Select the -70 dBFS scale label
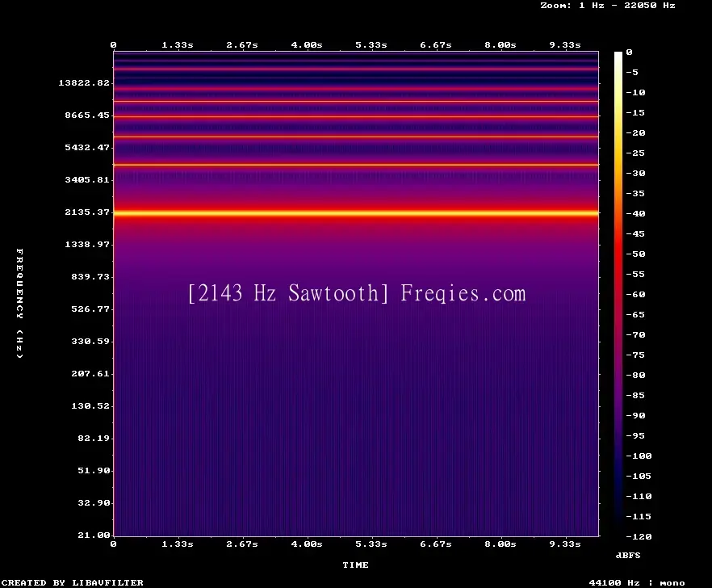The width and height of the screenshot is (712, 588). click(x=635, y=335)
